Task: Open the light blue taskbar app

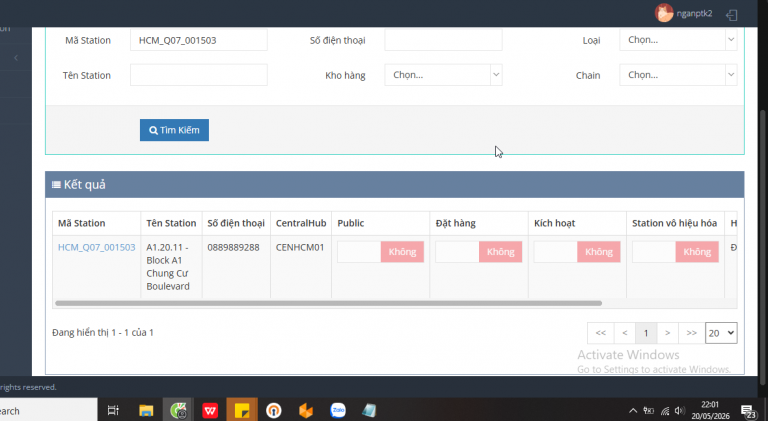Action: click(x=369, y=410)
